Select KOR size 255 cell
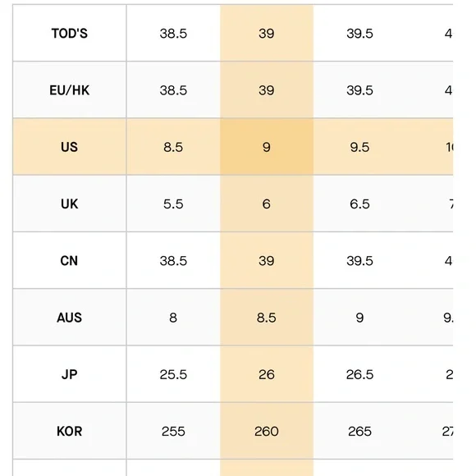Viewport: 476px width, 476px height. [x=173, y=431]
